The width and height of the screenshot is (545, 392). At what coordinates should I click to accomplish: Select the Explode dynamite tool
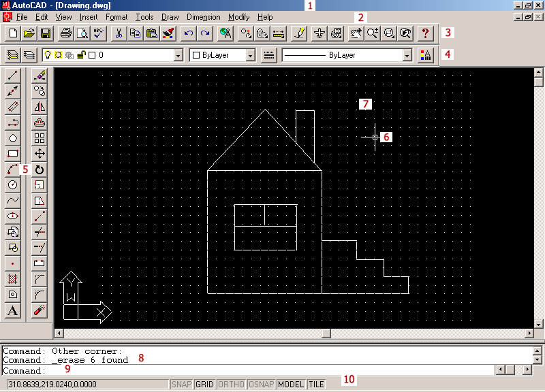tap(40, 310)
